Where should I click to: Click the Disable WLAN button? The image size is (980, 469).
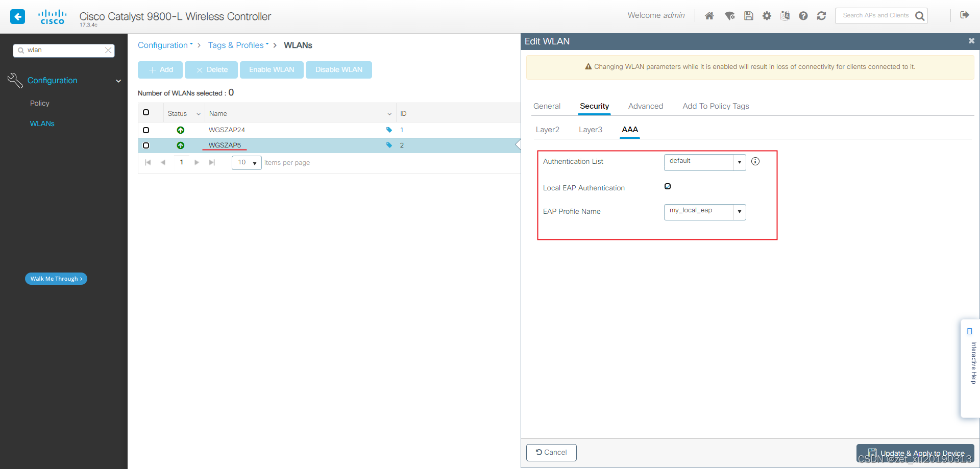pos(339,70)
